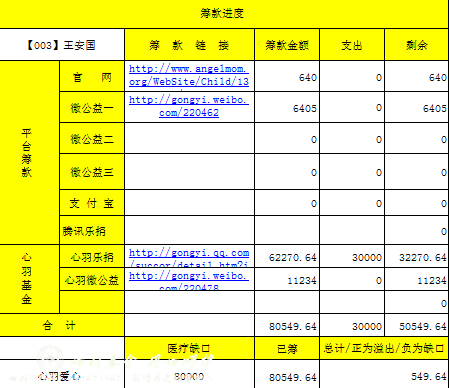Select the 【003】王安国 cell
Image resolution: width=449 pixels, height=388 pixels.
pos(62,45)
